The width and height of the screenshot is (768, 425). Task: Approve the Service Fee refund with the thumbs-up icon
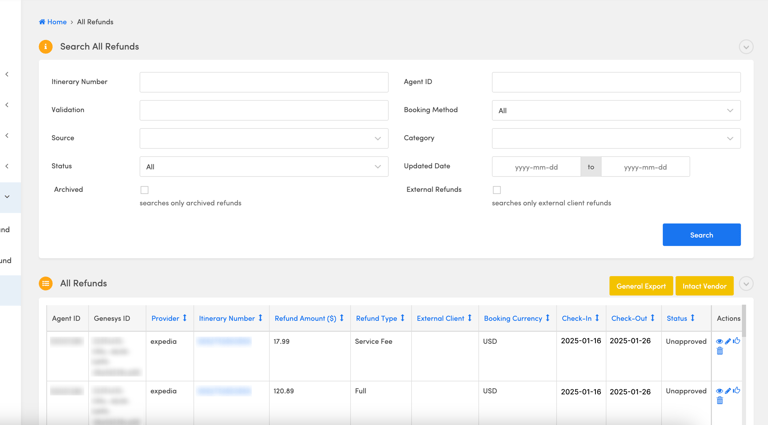tap(737, 341)
